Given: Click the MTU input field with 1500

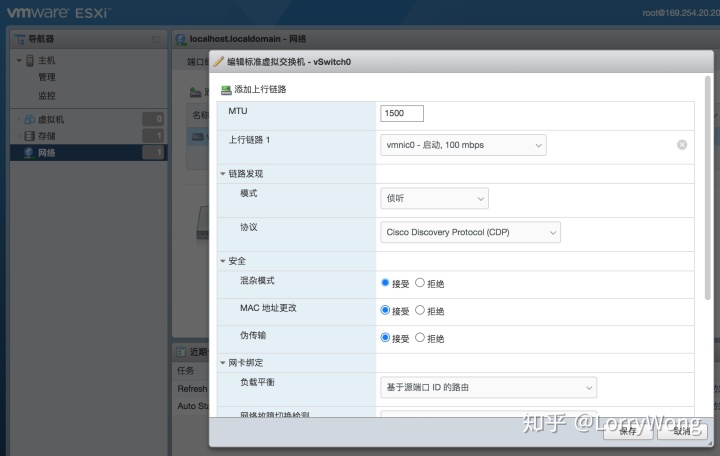Looking at the screenshot, I should 402,113.
